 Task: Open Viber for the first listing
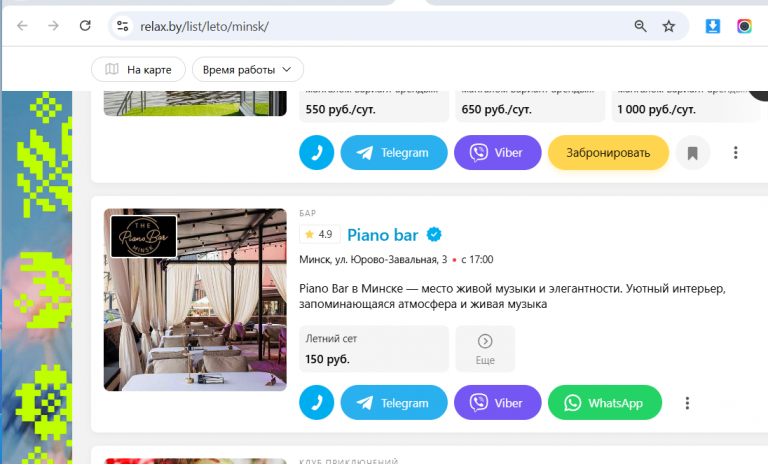pyautogui.click(x=498, y=152)
